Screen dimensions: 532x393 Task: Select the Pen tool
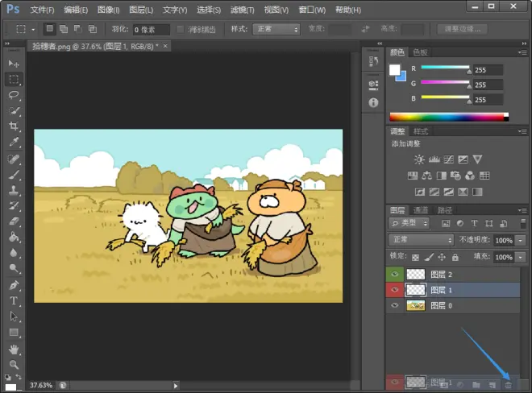point(14,285)
